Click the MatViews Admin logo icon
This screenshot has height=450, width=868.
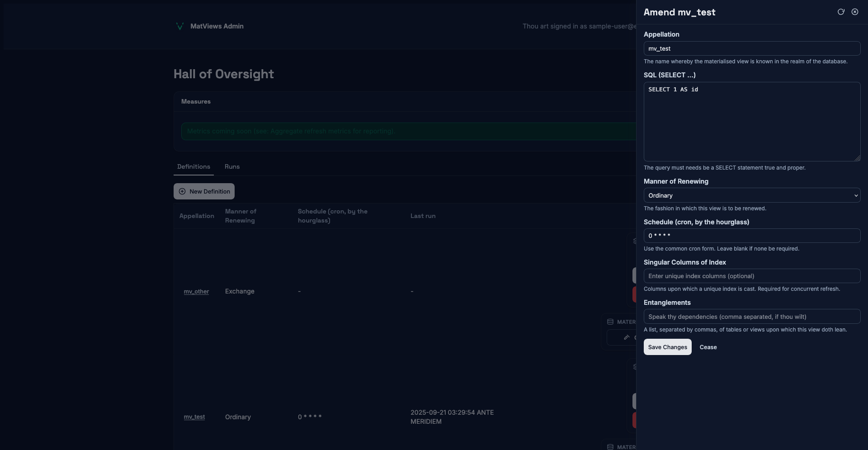click(x=180, y=26)
